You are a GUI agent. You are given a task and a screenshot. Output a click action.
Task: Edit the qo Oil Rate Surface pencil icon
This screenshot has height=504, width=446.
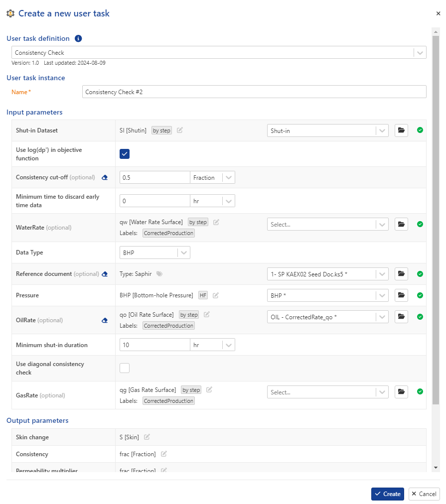[x=207, y=314]
